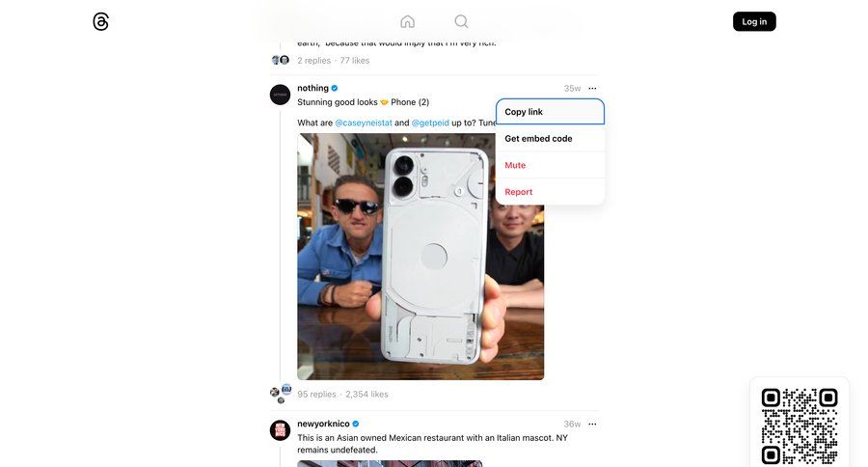This screenshot has height=467, width=868.
Task: Open the @getpeid mention link
Action: [430, 123]
